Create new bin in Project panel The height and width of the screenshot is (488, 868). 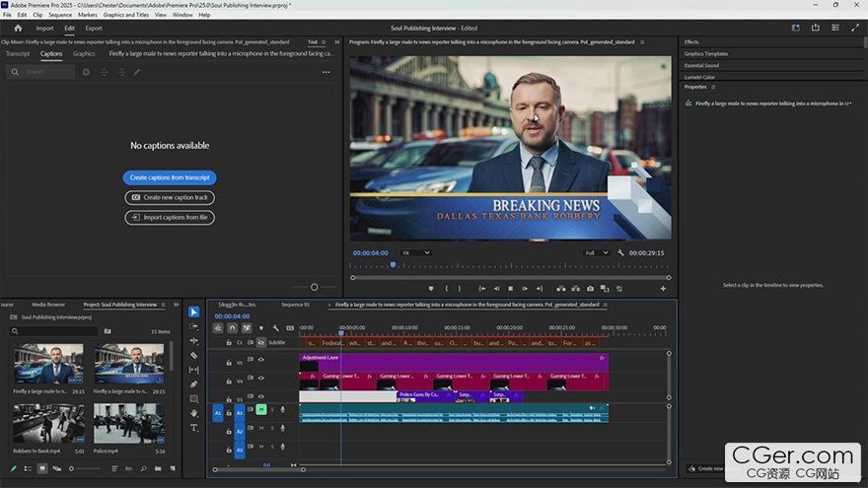pyautogui.click(x=158, y=468)
